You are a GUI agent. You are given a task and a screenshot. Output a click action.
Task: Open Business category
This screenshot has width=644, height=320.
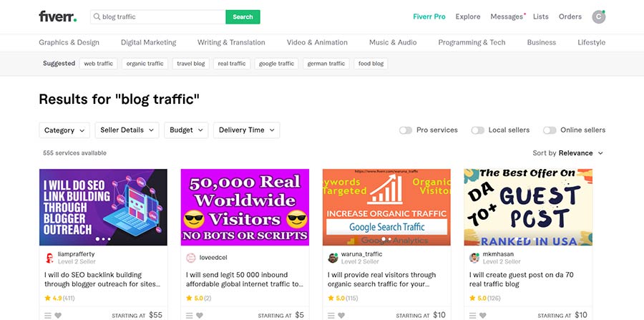coord(542,42)
